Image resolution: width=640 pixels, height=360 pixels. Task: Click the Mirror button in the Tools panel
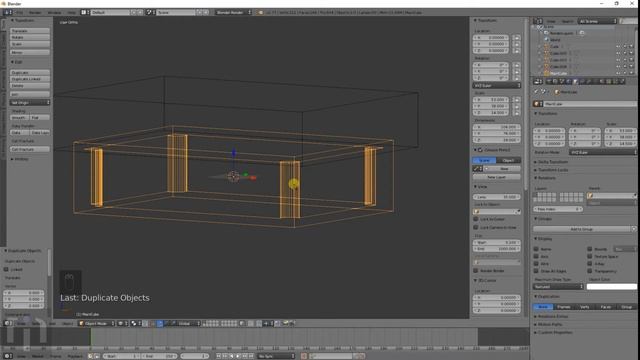pyautogui.click(x=30, y=53)
